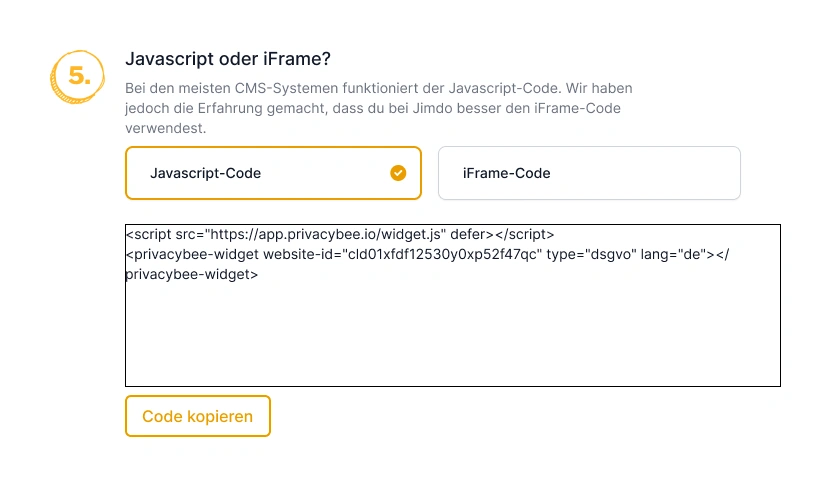Click the orange checkmark on Javascript-Code
This screenshot has height=487, width=831.
coord(398,173)
